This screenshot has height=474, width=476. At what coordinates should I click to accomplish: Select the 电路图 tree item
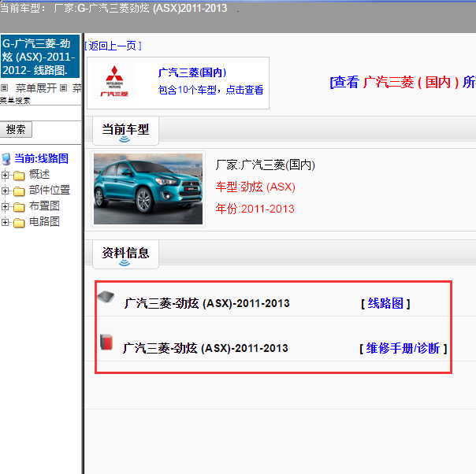(44, 222)
